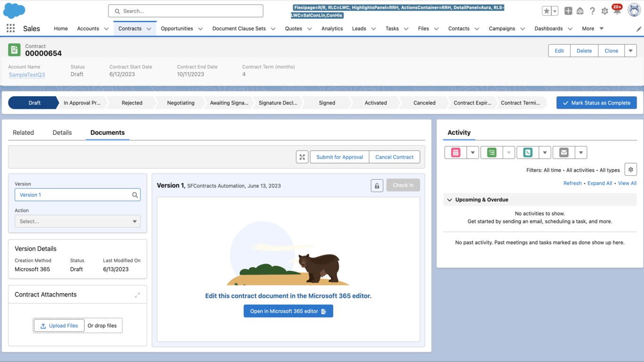Click the pencil icon to edit navigation
The height and width of the screenshot is (362, 644).
click(x=639, y=29)
